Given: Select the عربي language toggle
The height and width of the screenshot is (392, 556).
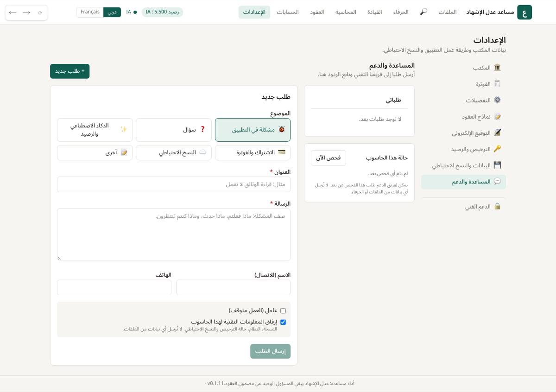Looking at the screenshot, I should (112, 12).
